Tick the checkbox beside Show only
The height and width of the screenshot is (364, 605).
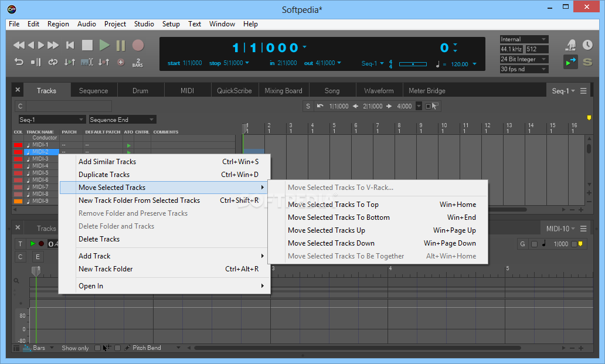click(x=98, y=348)
